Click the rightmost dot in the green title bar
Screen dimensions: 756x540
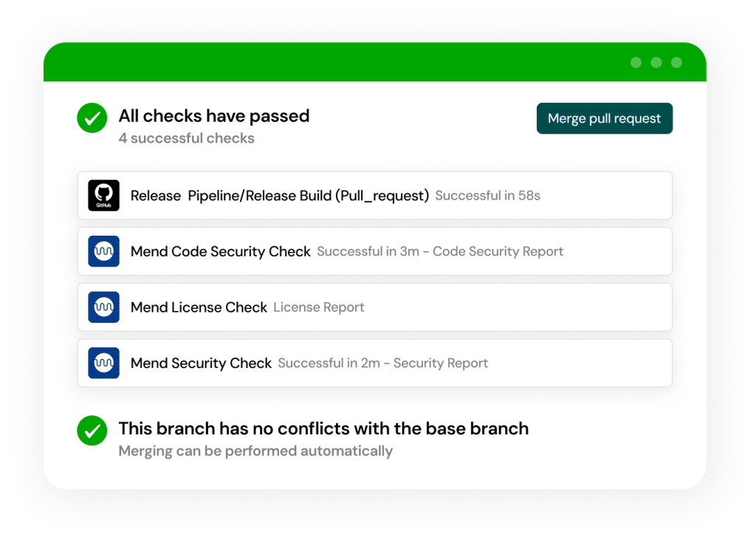pos(676,63)
